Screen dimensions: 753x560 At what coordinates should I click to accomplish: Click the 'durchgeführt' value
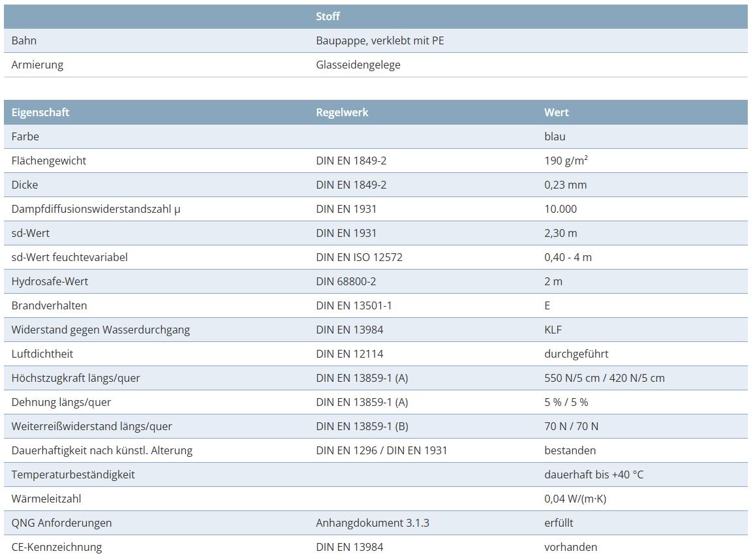click(x=576, y=354)
